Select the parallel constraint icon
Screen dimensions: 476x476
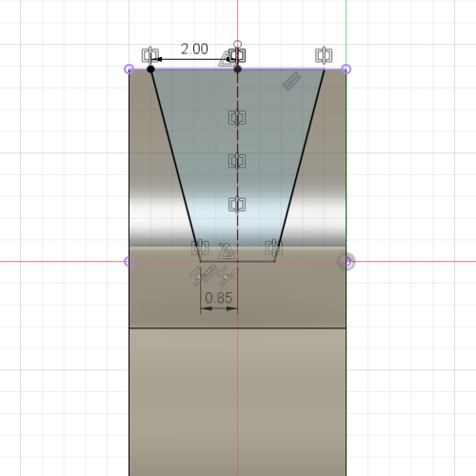291,81
